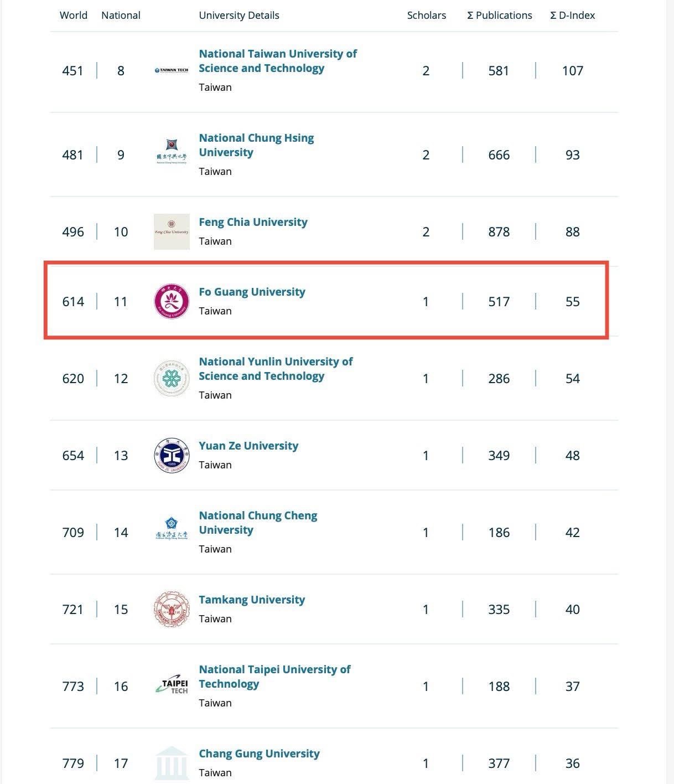Click D-Index value 93

tap(573, 155)
